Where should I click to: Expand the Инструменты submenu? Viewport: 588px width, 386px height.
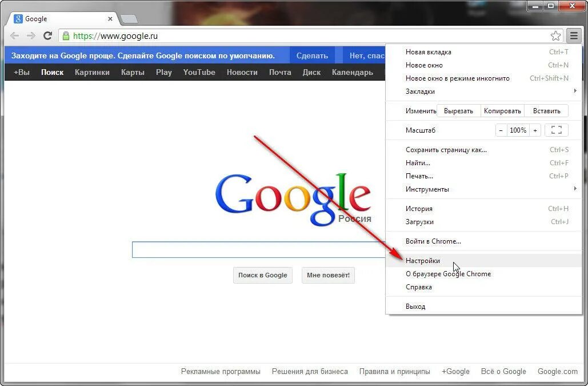pos(484,189)
